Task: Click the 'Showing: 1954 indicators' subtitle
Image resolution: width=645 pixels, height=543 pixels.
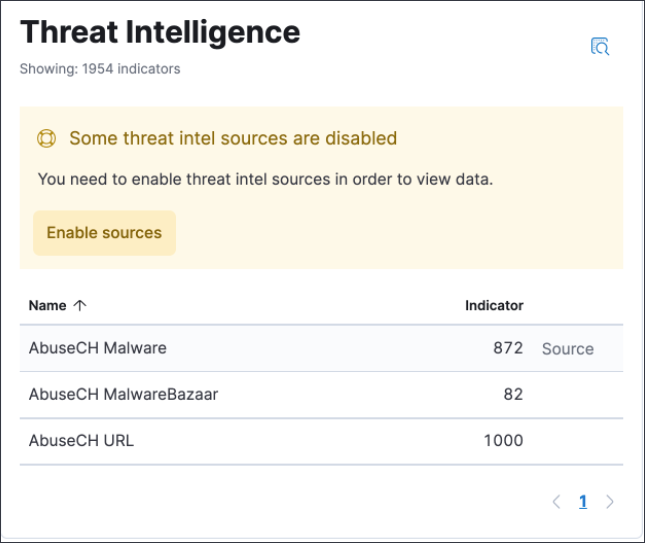Action: coord(100,69)
